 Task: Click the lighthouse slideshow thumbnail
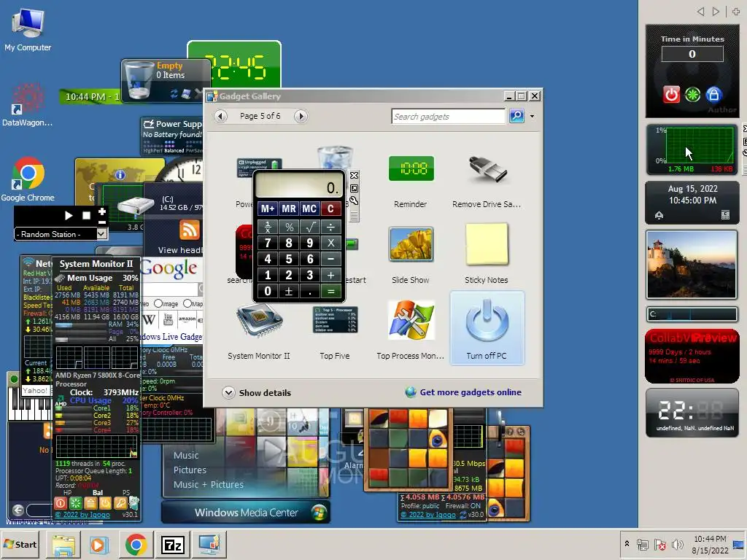[692, 265]
